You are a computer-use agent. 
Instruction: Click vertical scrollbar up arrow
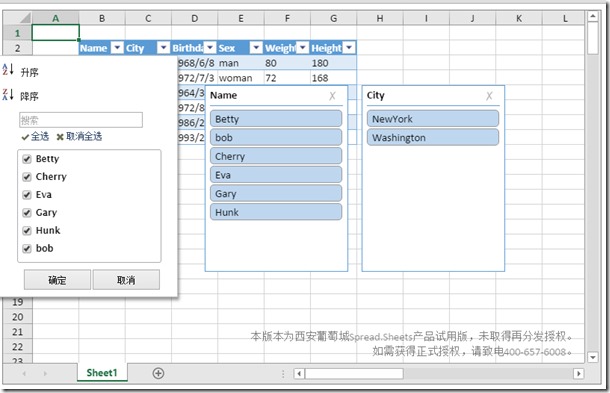click(592, 16)
